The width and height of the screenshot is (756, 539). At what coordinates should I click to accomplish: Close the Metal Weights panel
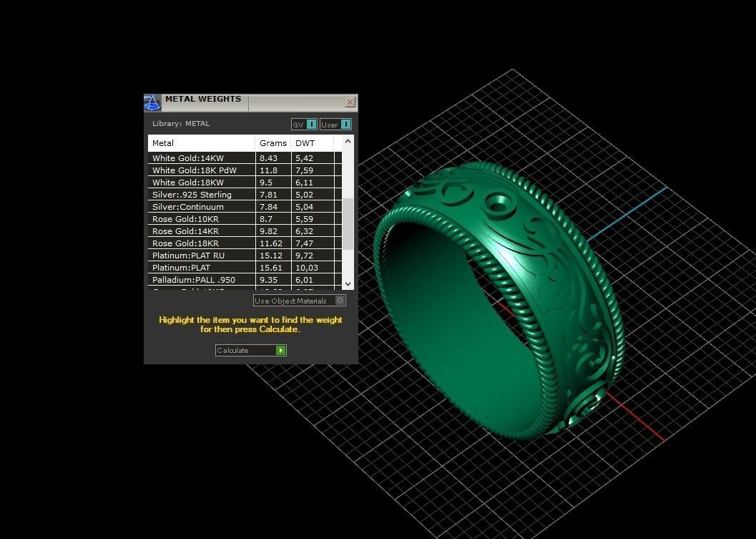(350, 102)
